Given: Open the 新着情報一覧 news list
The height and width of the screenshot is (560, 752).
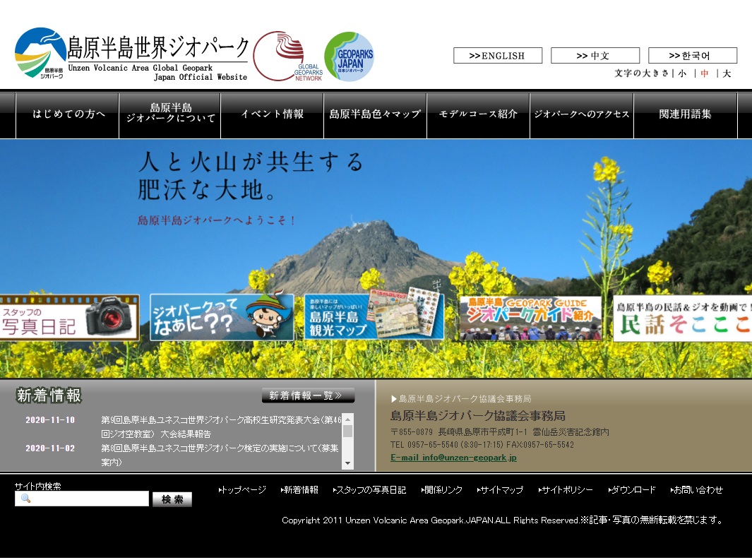Looking at the screenshot, I should click(x=306, y=396).
